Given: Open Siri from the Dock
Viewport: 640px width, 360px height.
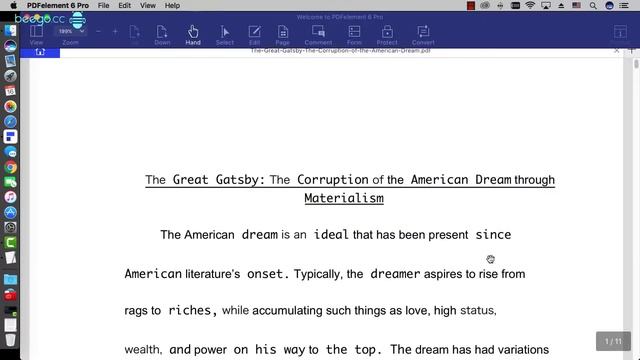Looking at the screenshot, I should tap(10, 46).
